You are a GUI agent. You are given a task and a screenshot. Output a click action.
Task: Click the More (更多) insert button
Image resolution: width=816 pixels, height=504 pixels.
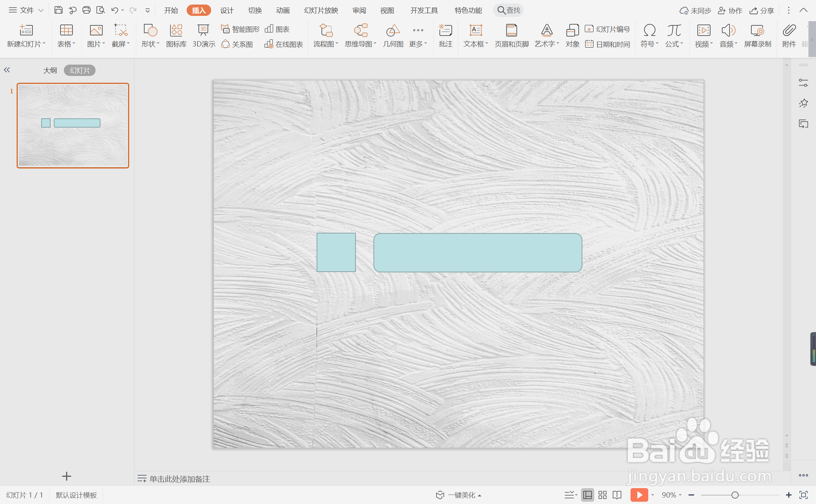point(418,36)
